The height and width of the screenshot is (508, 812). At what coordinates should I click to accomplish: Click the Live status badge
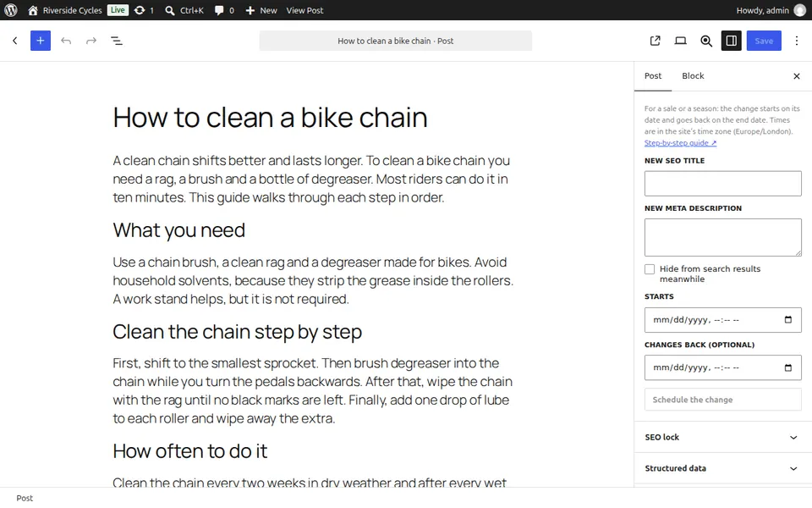[118, 10]
